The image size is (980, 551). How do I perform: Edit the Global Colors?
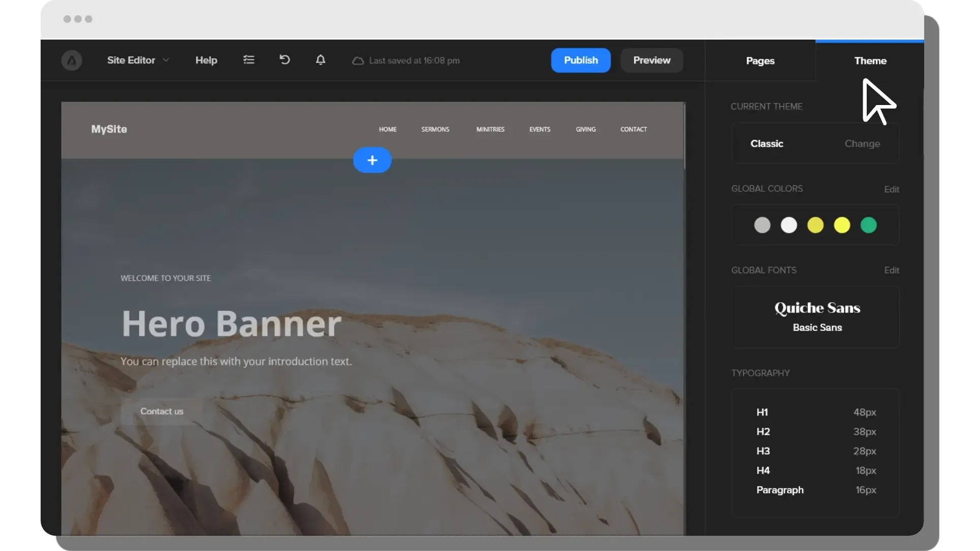(x=891, y=189)
